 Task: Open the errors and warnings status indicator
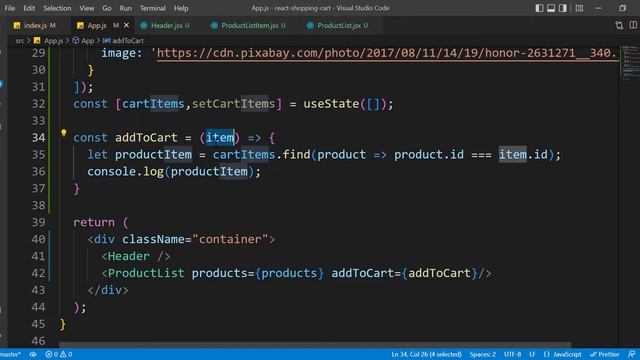point(59,354)
